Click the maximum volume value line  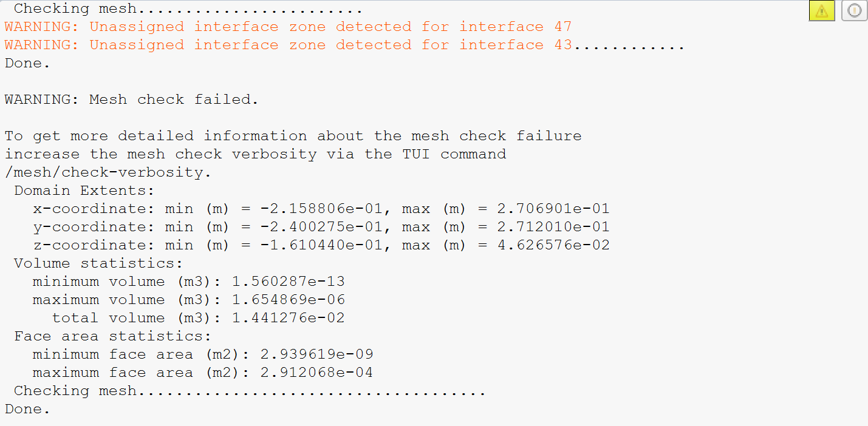tap(188, 300)
